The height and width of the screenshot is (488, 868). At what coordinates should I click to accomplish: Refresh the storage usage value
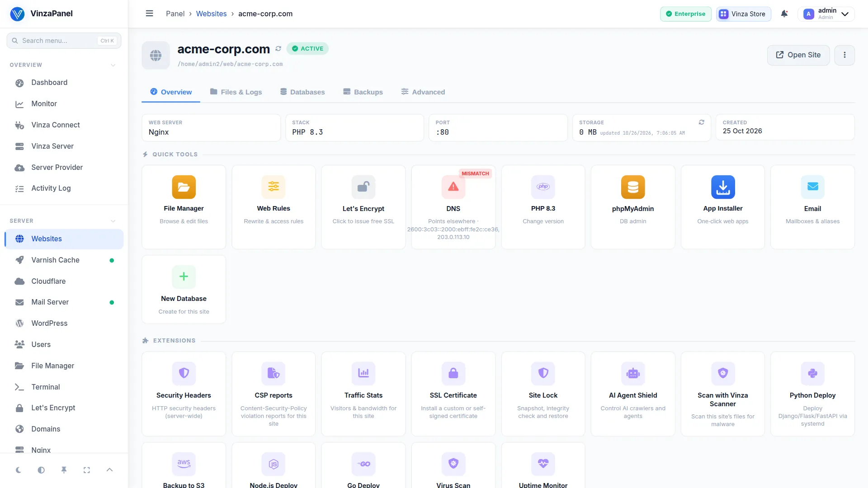701,122
